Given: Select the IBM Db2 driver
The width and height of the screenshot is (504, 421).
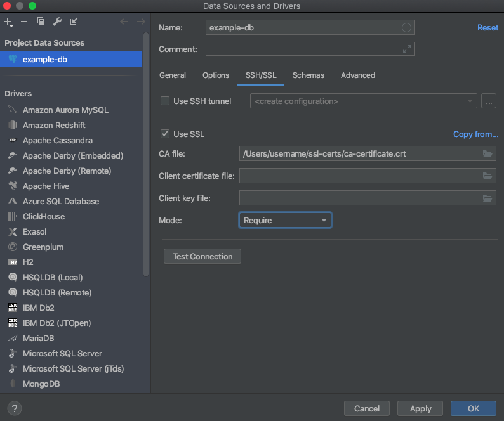Looking at the screenshot, I should (x=70, y=308).
